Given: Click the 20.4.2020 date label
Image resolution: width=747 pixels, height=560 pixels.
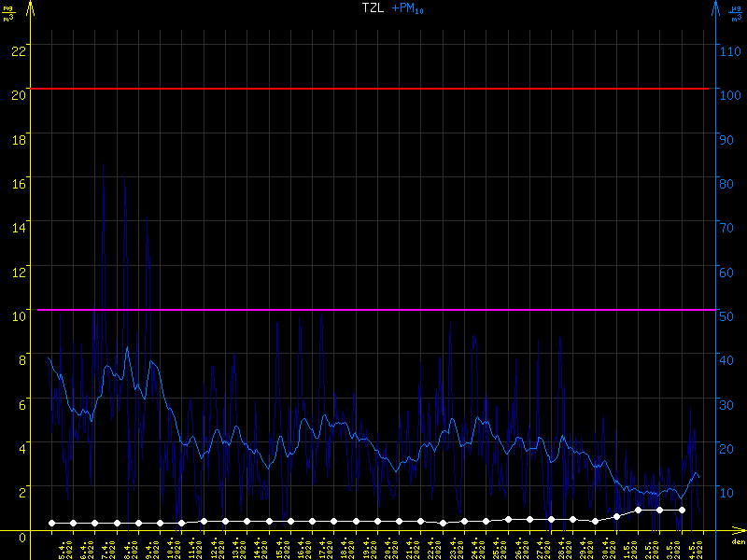Looking at the screenshot, I should (x=391, y=547).
